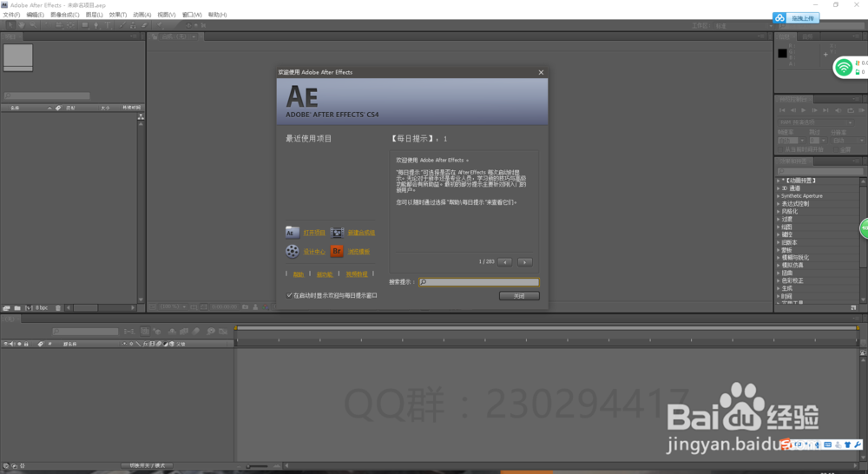This screenshot has height=474, width=868.
Task: Expand the 模糊与锐化 effects category
Action: point(779,258)
